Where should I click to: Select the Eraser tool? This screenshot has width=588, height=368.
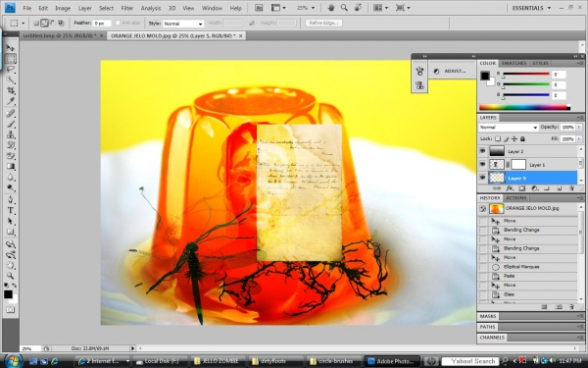[x=10, y=155]
